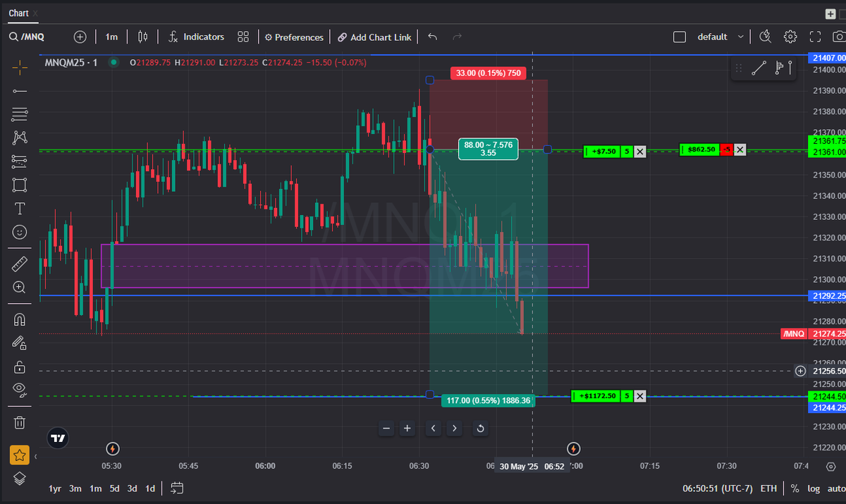Open the 1m interval dropdown
This screenshot has width=846, height=504.
111,37
